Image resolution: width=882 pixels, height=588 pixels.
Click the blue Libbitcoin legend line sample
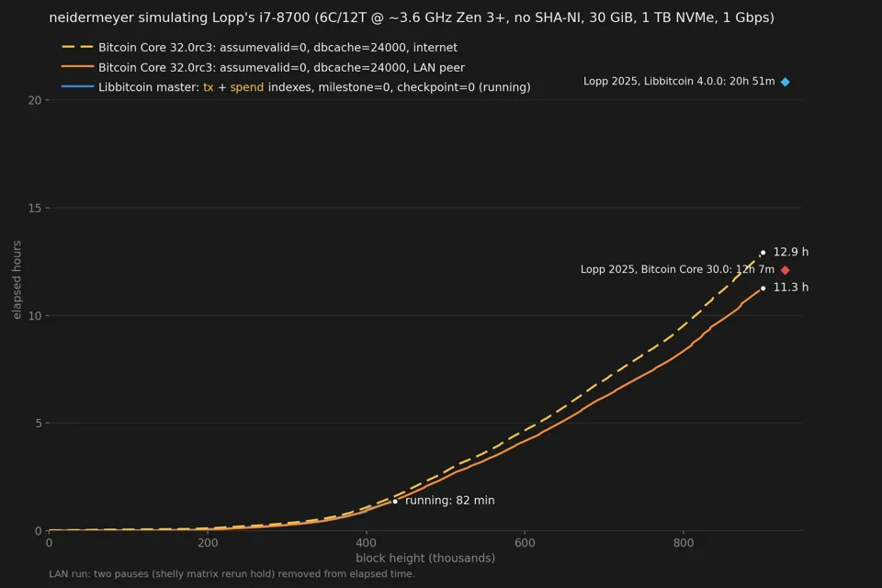[77, 86]
